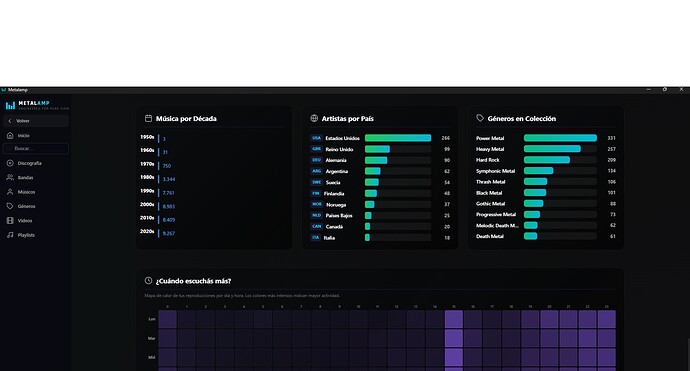Viewport: 690px width, 371px height.
Task: Click the Death Metal genre label
Action: (490, 237)
